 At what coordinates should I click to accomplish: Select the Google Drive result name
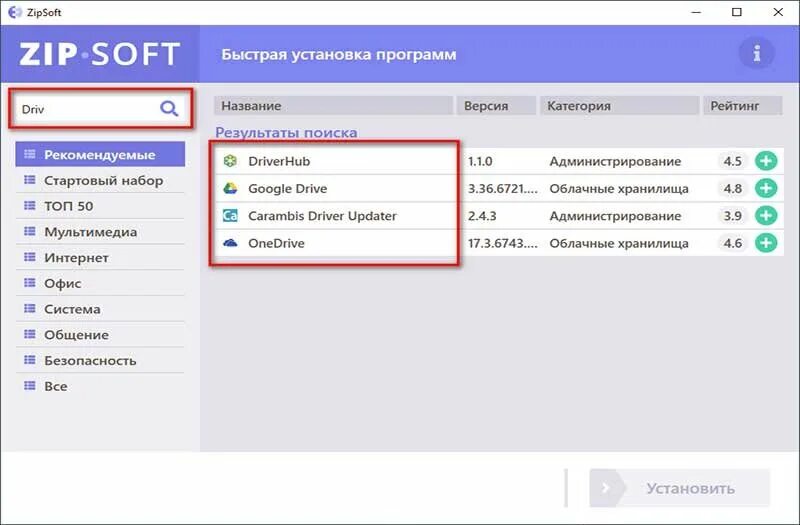pyautogui.click(x=288, y=189)
